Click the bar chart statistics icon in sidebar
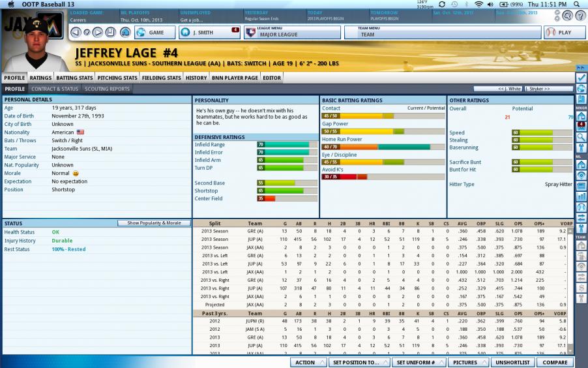The image size is (588, 368). pyautogui.click(x=581, y=196)
